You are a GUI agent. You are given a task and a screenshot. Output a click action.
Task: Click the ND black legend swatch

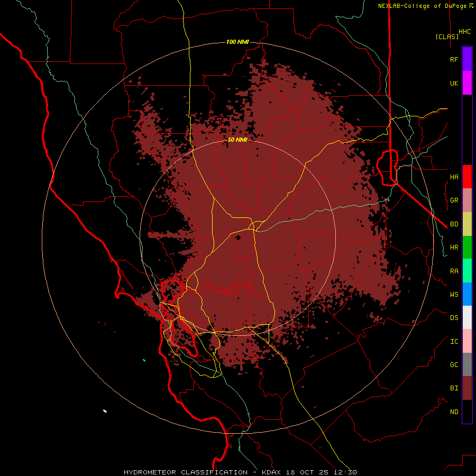467,411
